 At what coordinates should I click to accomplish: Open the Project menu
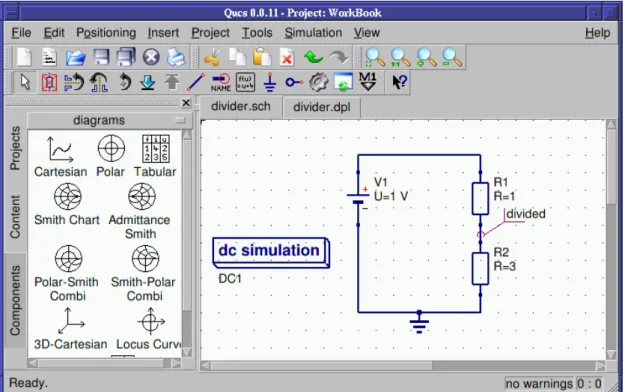tap(210, 33)
